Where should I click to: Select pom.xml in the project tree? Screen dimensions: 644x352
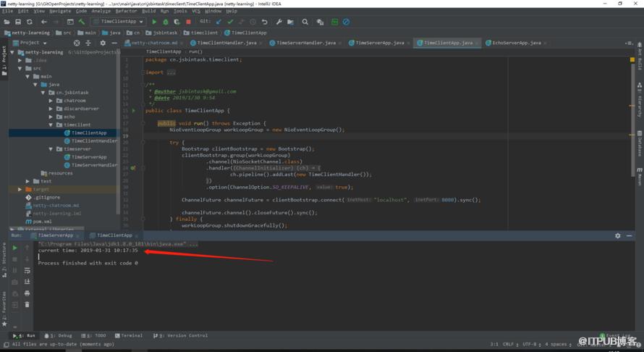click(38, 222)
